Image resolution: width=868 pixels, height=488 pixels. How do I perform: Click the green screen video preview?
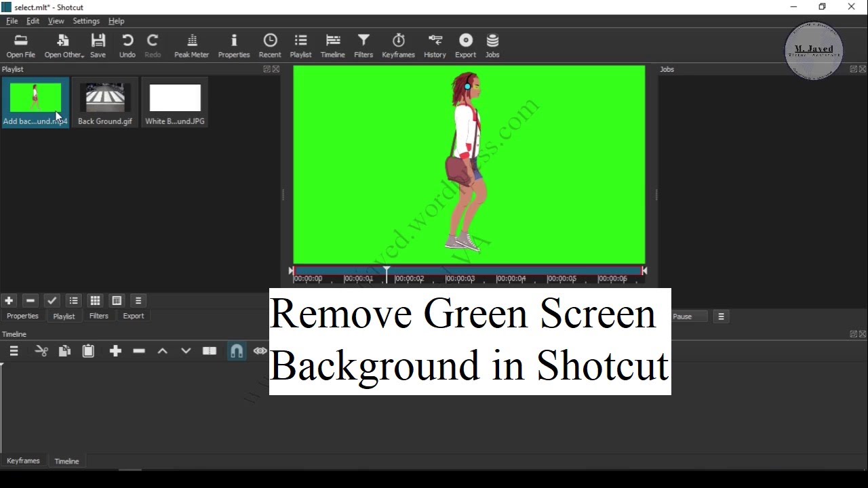469,165
